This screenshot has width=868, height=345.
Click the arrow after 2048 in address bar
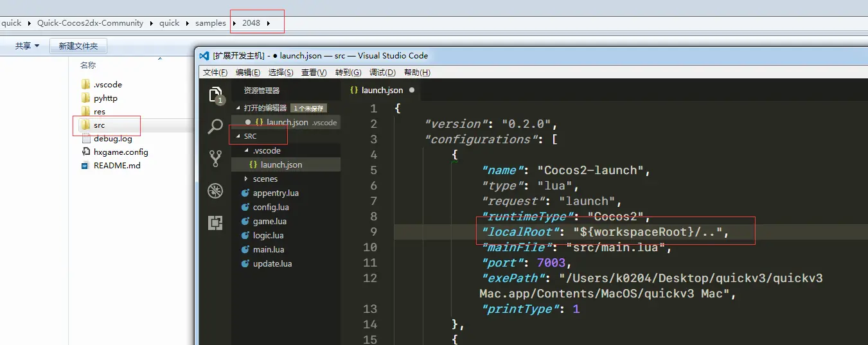(x=268, y=23)
